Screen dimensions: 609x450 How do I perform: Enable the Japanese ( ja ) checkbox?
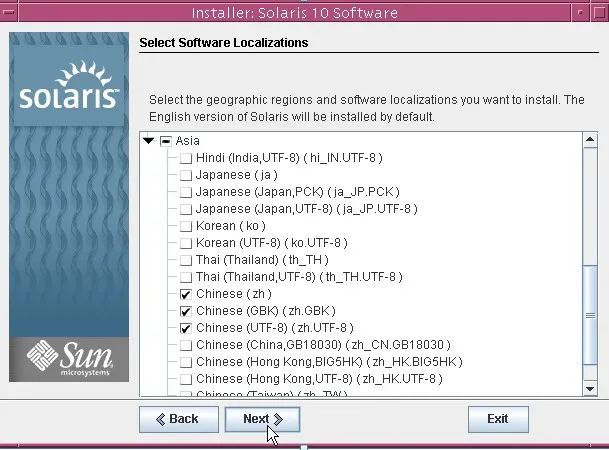tap(186, 175)
